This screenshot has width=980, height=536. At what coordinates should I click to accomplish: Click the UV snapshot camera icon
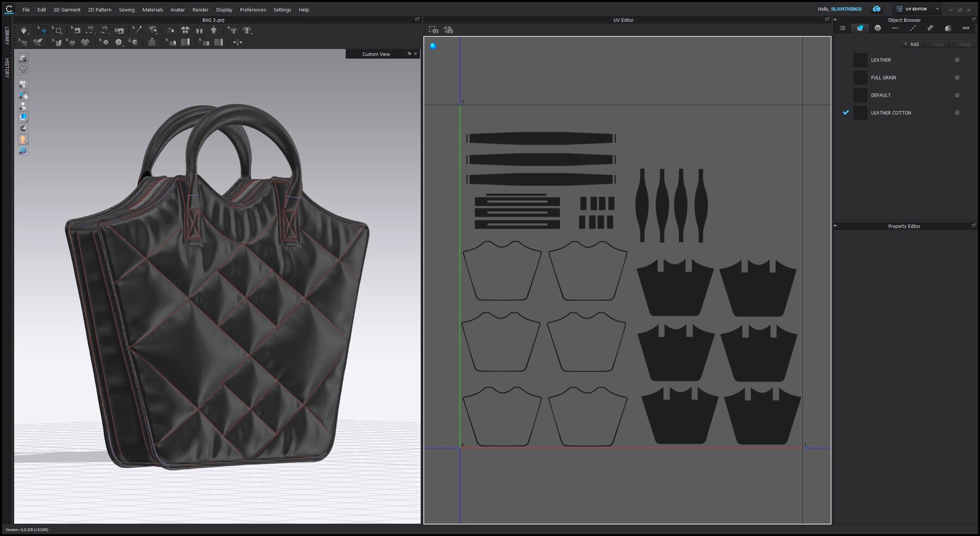pyautogui.click(x=433, y=30)
